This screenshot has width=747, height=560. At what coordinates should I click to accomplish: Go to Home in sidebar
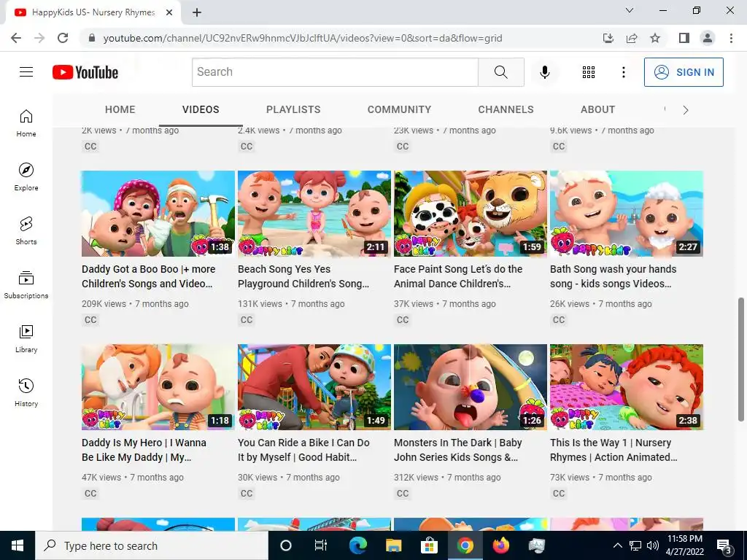pos(26,122)
